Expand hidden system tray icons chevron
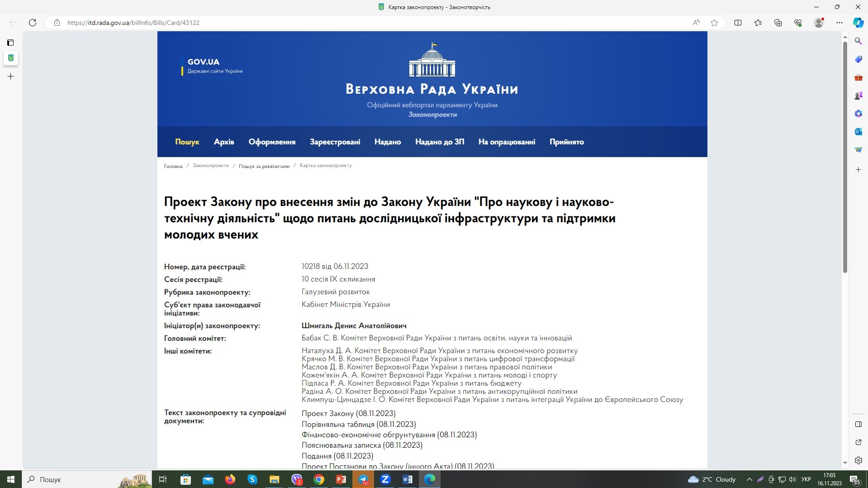 click(749, 479)
